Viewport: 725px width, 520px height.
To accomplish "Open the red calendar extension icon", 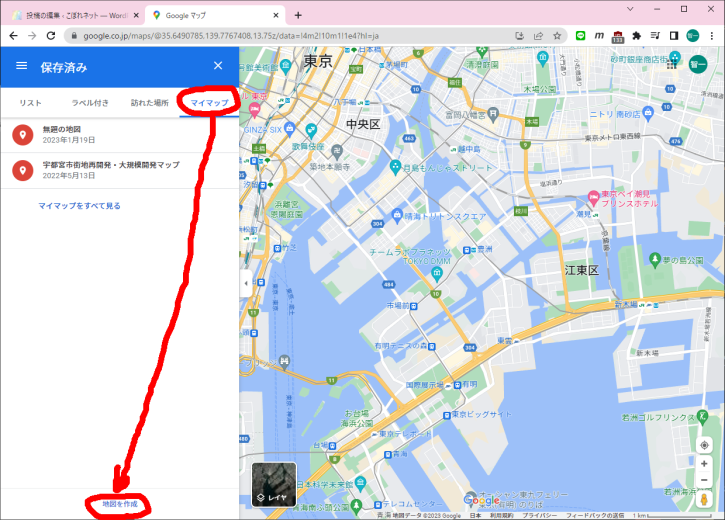I will (618, 37).
